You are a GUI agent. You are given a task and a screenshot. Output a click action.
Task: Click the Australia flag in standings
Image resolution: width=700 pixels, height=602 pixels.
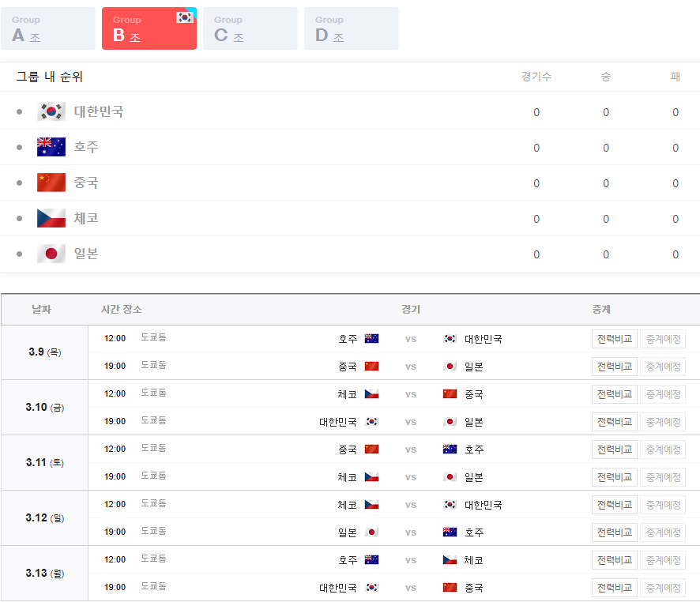[51, 147]
